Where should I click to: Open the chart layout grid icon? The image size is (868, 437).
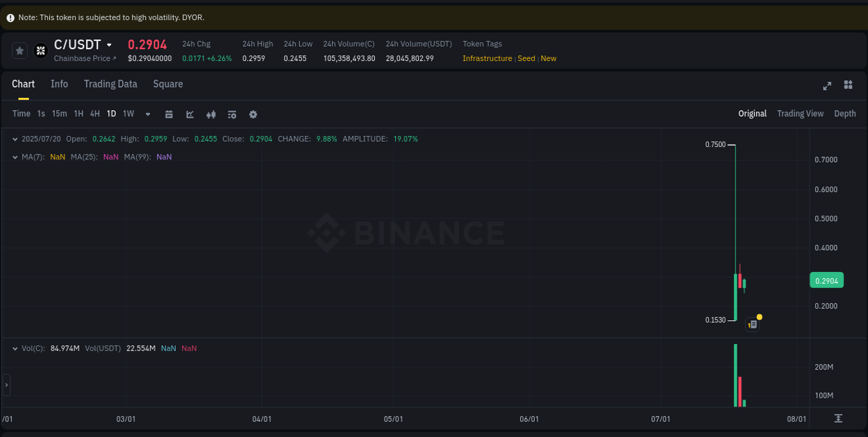[848, 85]
